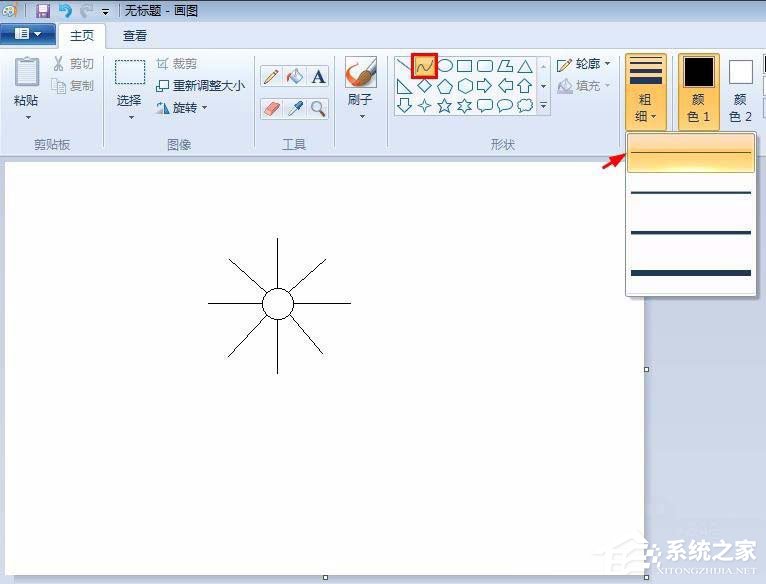Choose the Hexagon shape
The image size is (766, 584).
465,86
